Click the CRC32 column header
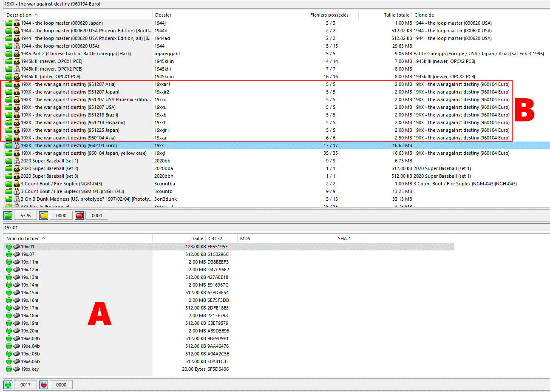Image resolution: width=550 pixels, height=392 pixels. 215,239
